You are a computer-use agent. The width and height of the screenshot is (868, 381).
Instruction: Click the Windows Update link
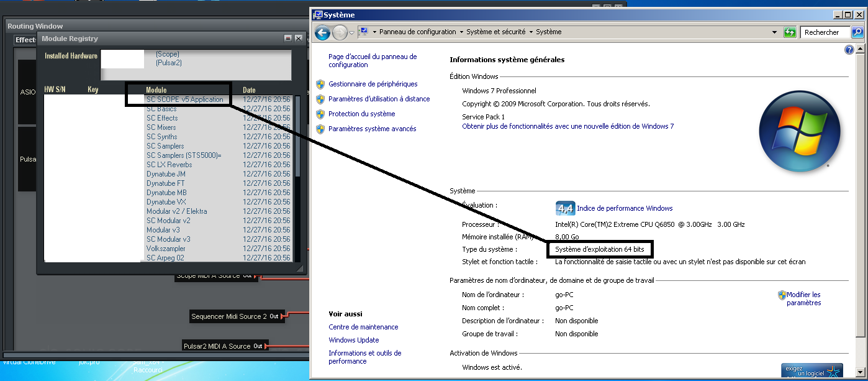(x=353, y=340)
